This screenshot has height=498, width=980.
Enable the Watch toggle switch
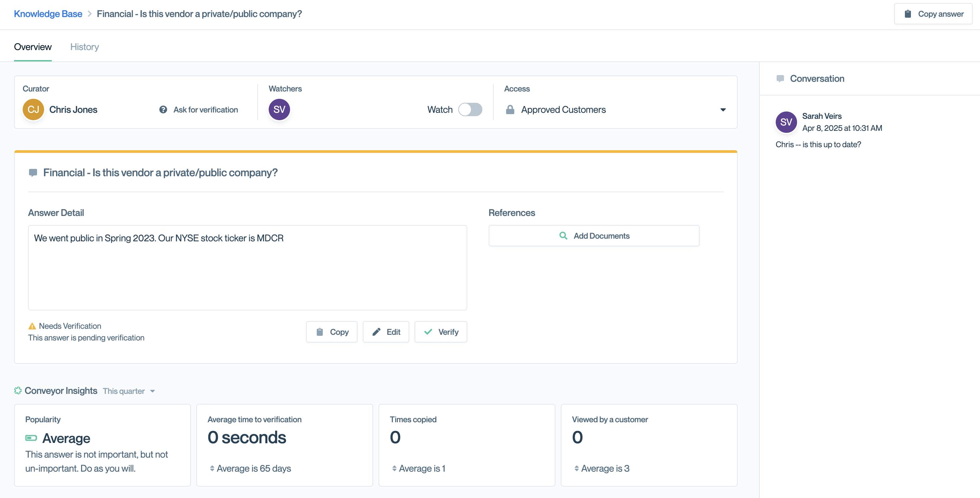click(470, 109)
